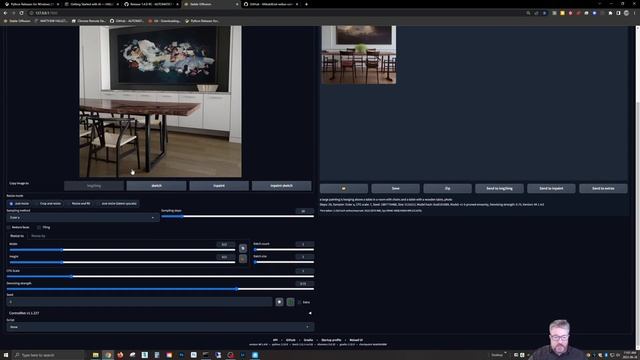Click into the Seed input field
Image resolution: width=640 pixels, height=360 pixels.
point(139,302)
